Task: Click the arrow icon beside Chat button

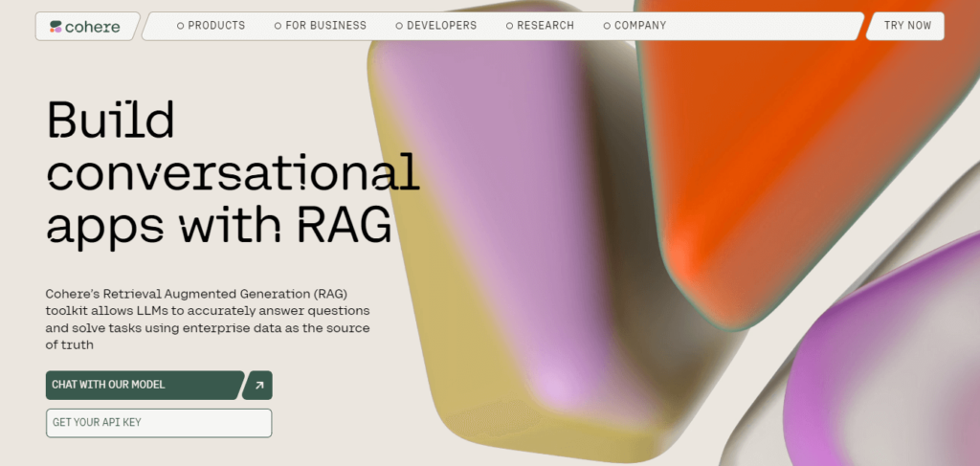Action: [x=258, y=385]
